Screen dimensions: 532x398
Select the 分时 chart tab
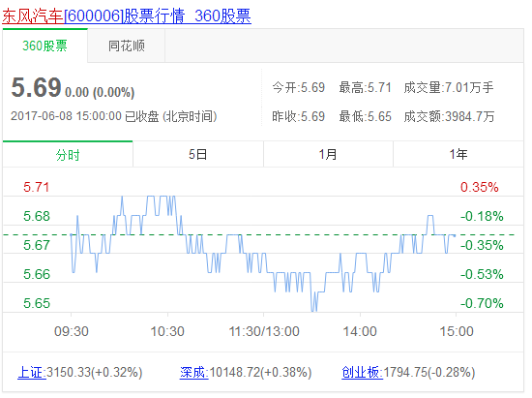tap(68, 155)
